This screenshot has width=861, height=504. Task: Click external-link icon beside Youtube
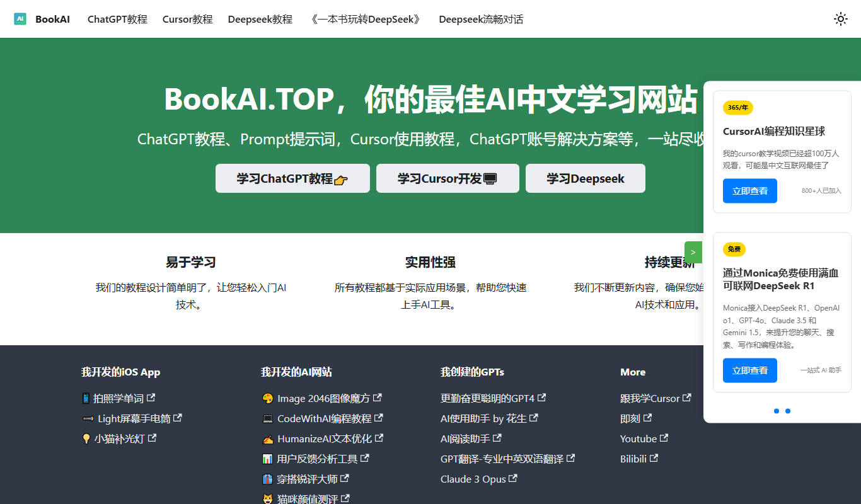point(665,438)
